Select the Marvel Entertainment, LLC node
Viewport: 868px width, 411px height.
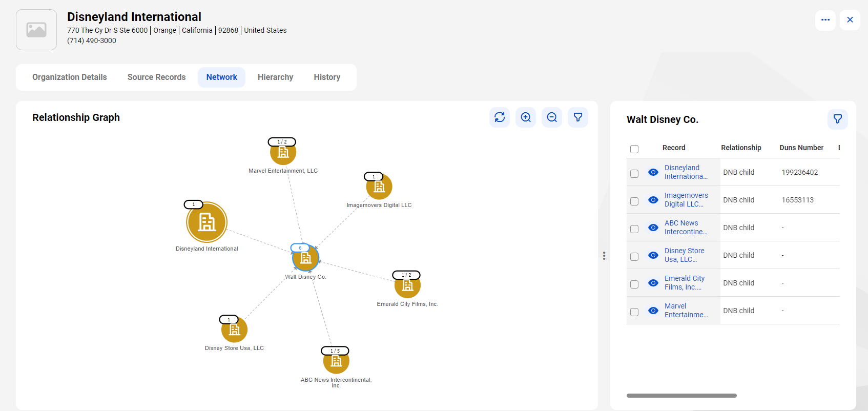[x=283, y=152]
